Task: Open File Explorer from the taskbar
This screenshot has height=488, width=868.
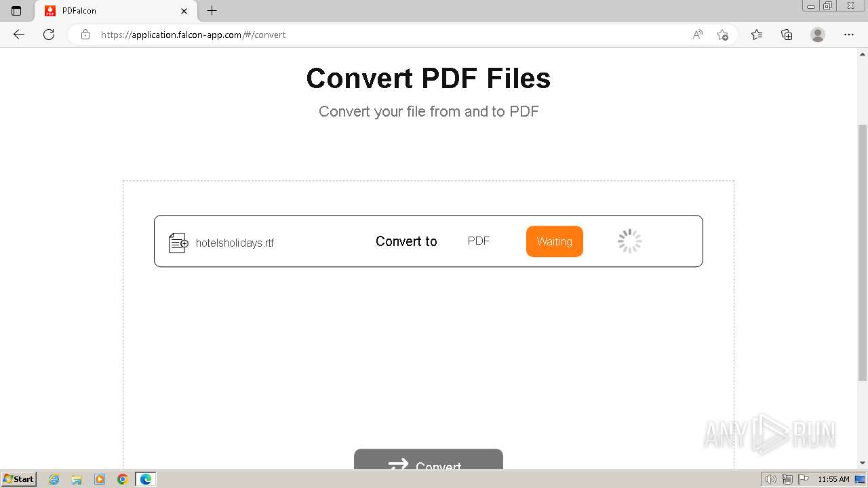Action: tap(77, 479)
